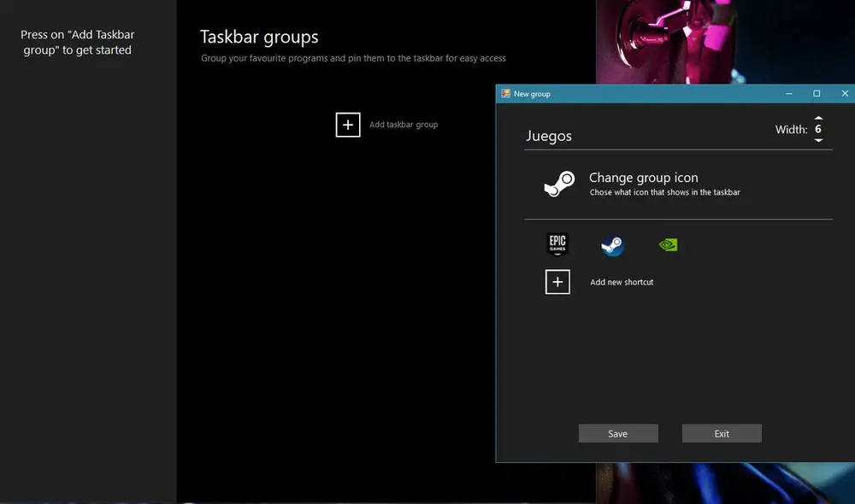
Task: Open "Change group icon" option
Action: click(643, 178)
